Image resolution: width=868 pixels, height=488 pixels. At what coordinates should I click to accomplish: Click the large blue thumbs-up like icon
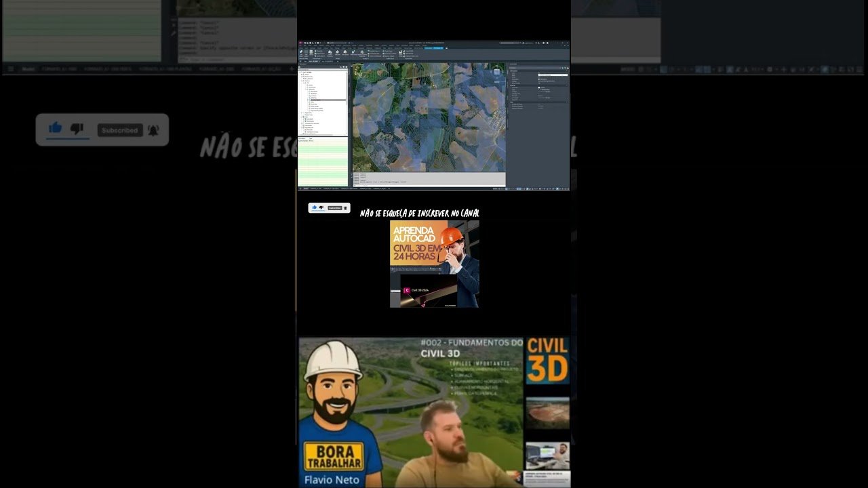(x=56, y=128)
